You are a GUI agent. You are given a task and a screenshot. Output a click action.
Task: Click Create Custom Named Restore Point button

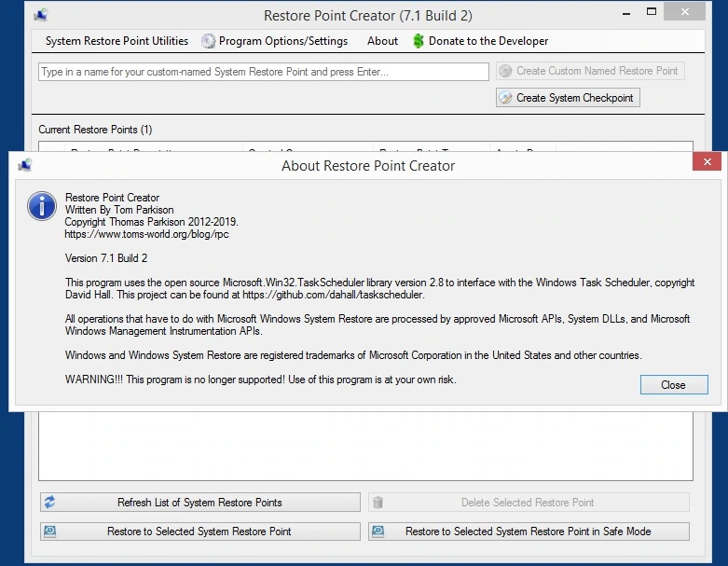[590, 71]
